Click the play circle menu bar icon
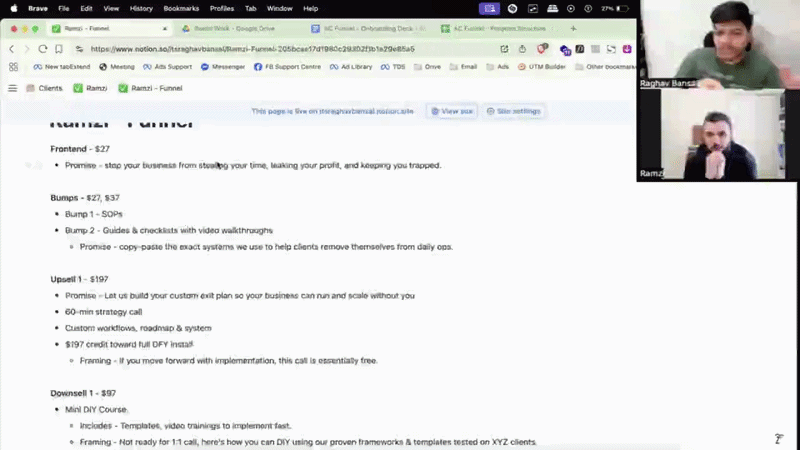This screenshot has width=800, height=450. 570,8
